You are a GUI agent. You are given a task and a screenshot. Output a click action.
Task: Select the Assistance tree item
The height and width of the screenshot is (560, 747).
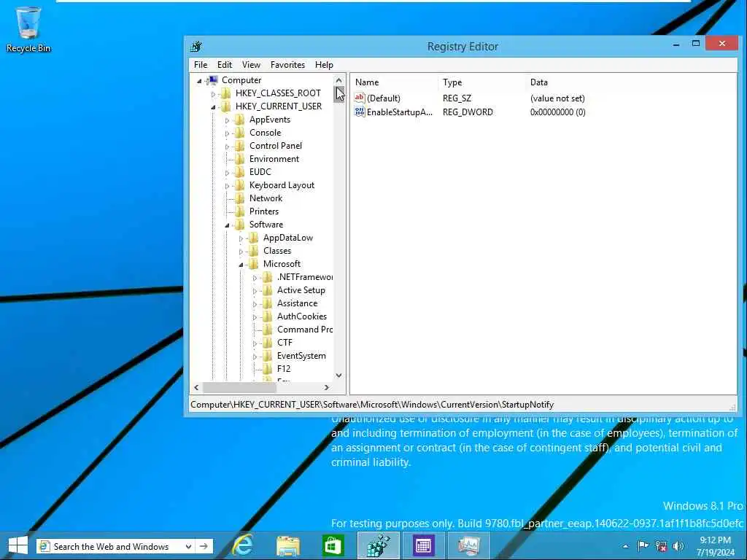click(x=298, y=303)
